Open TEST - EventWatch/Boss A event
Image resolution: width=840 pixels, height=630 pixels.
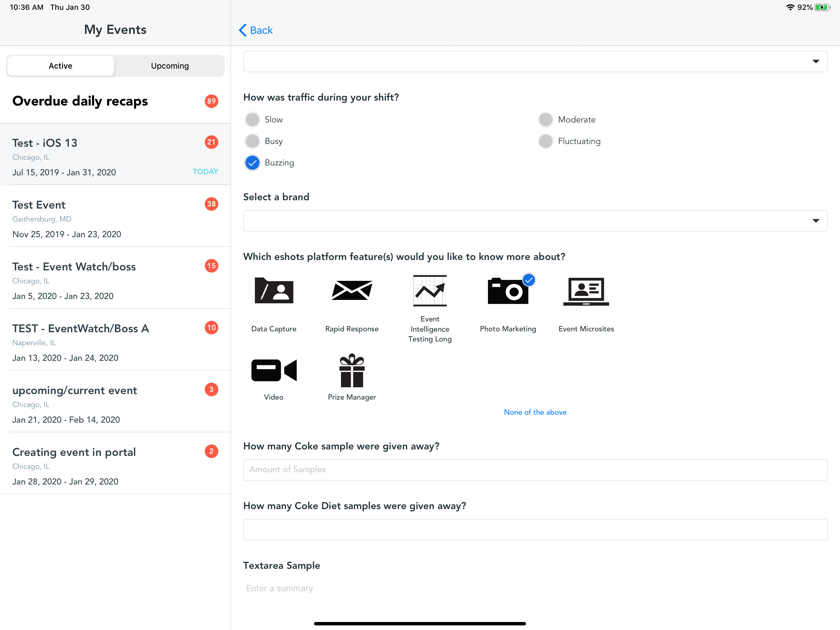point(115,340)
